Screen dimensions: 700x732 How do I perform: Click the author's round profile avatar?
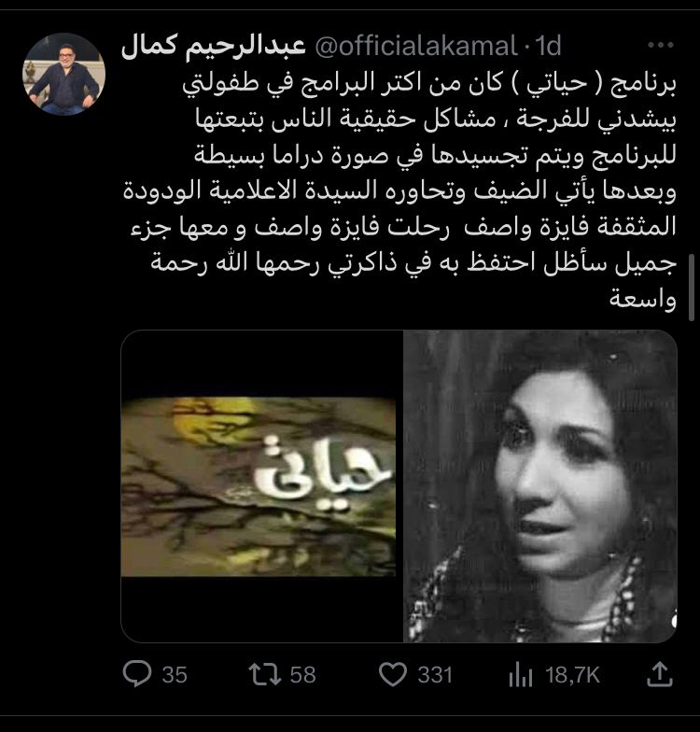click(x=63, y=74)
